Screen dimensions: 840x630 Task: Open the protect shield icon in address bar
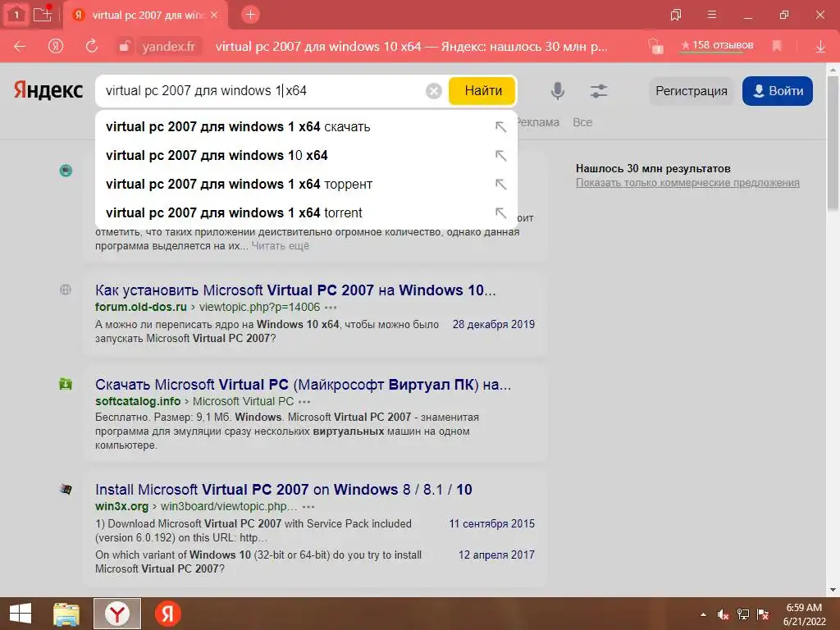[655, 47]
